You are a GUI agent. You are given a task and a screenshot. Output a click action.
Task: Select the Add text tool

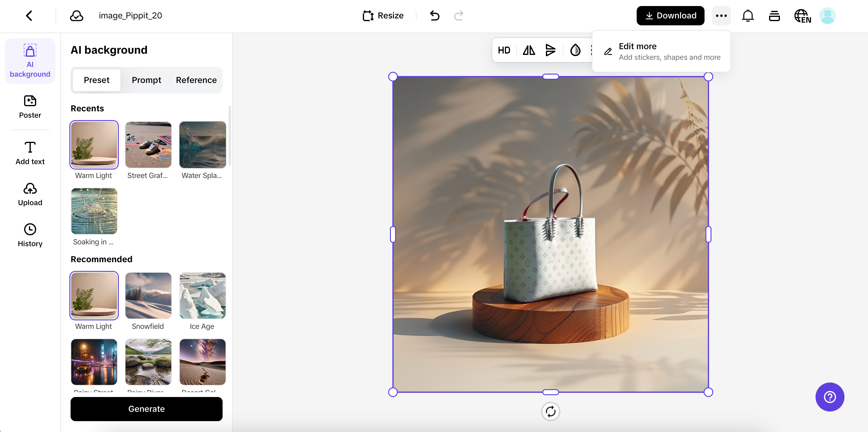(30, 153)
